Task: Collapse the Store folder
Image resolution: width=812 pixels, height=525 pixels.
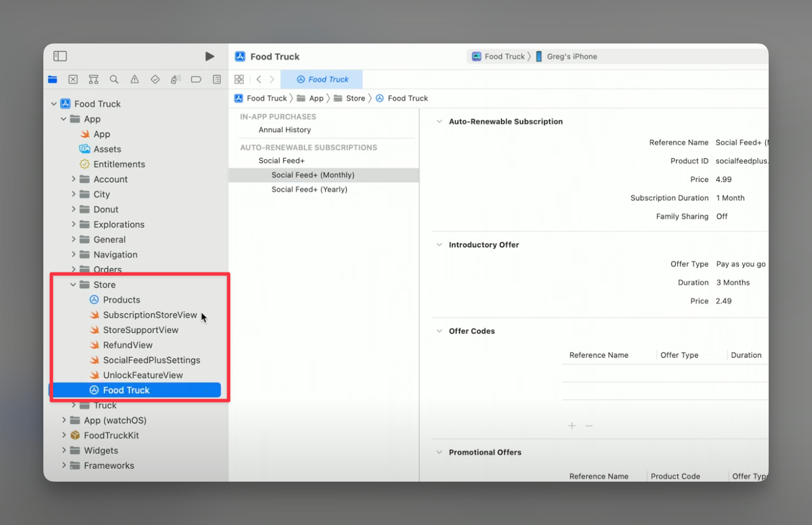Action: click(x=73, y=285)
